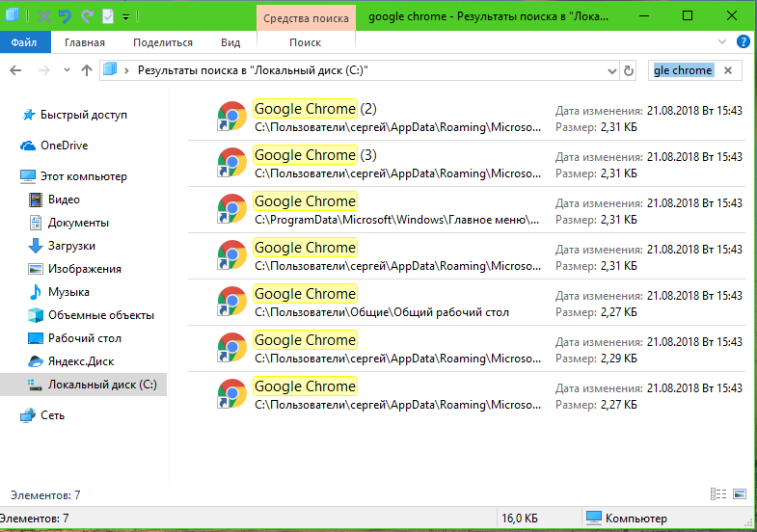This screenshot has height=532, width=757.
Task: Select the Google Chrome (2) result
Action: [467, 118]
